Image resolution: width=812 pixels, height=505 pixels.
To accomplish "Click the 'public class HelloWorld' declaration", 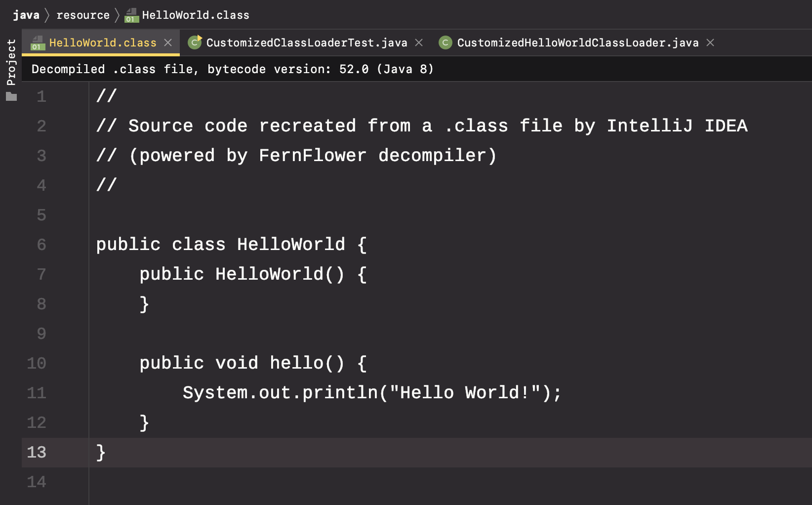I will 232,245.
